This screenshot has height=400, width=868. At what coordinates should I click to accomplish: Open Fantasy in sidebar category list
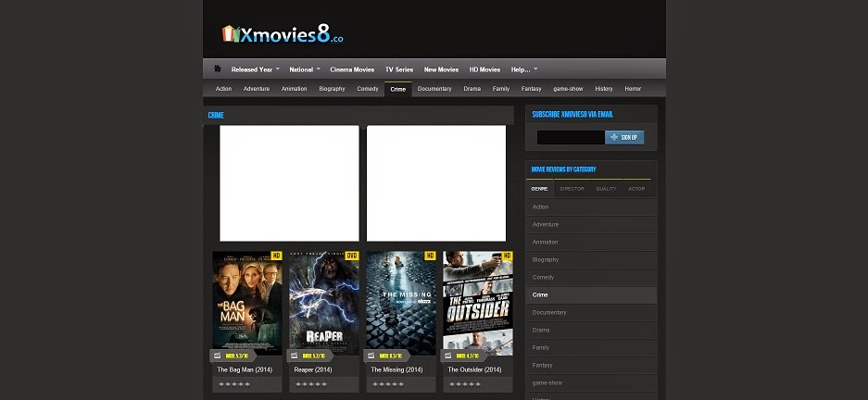point(591,365)
